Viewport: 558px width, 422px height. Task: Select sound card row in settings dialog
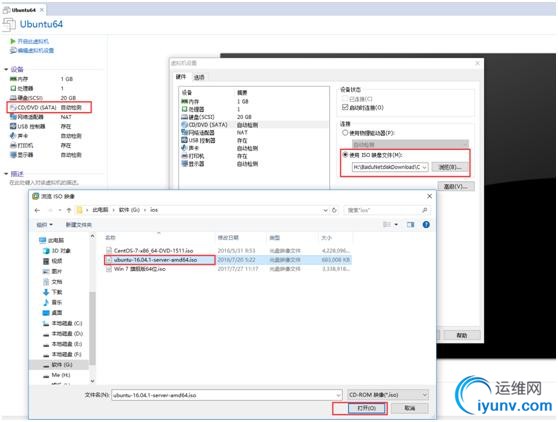(x=254, y=148)
